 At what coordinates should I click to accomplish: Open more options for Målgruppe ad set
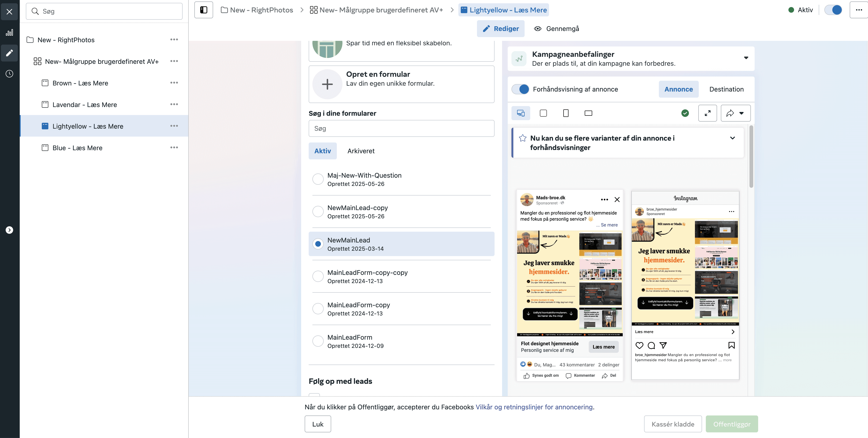pyautogui.click(x=174, y=61)
